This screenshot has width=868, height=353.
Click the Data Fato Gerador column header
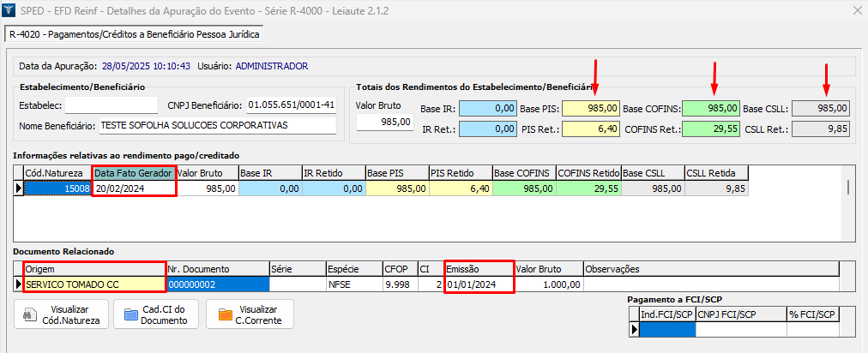click(x=133, y=172)
